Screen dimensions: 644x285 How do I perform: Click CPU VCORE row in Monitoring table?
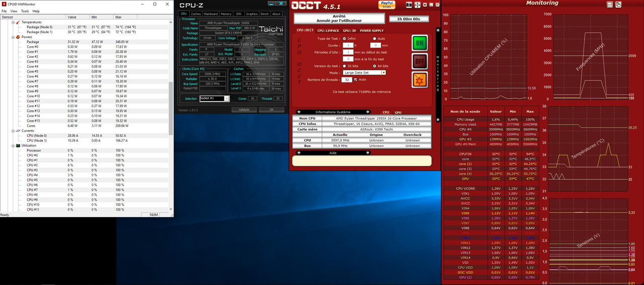point(491,188)
